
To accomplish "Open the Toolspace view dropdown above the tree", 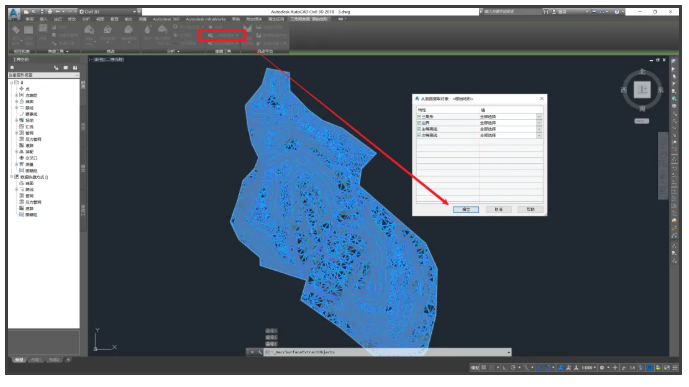I will 44,75.
